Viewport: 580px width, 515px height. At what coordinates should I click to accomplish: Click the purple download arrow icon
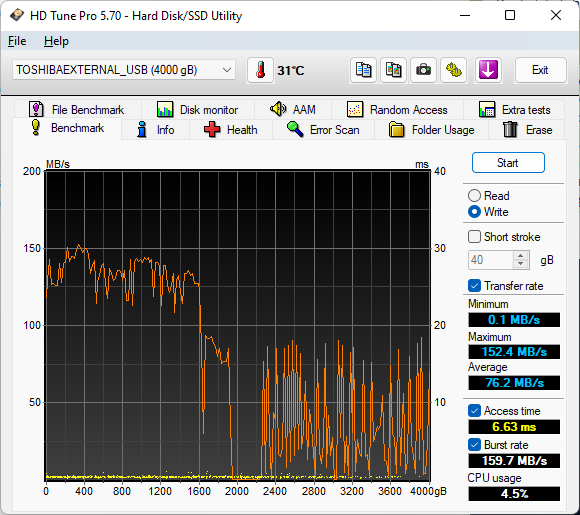tap(488, 70)
